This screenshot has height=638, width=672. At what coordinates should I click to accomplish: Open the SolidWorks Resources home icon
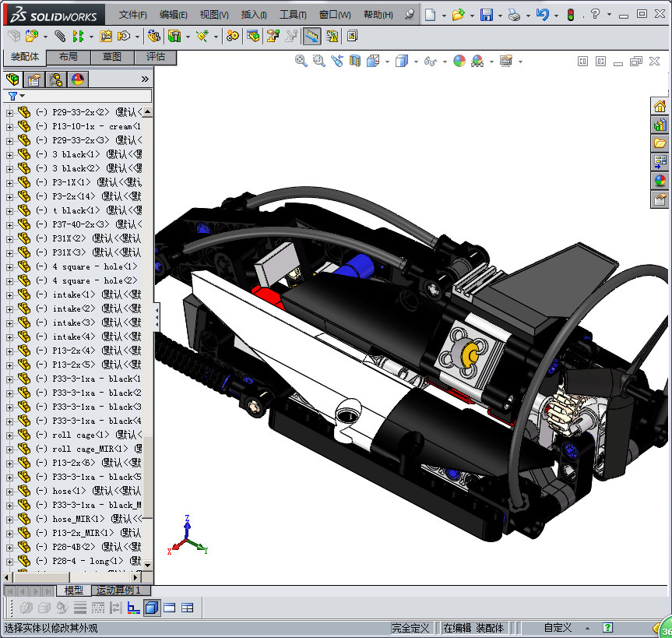coord(660,106)
